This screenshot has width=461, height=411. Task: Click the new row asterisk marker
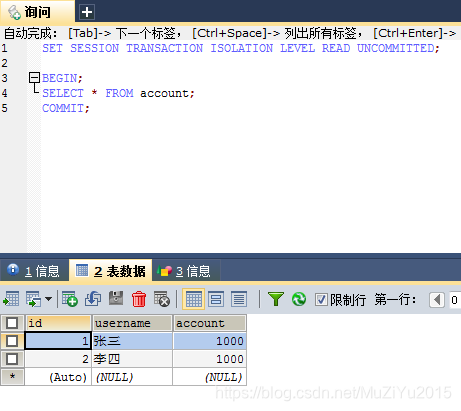point(12,377)
